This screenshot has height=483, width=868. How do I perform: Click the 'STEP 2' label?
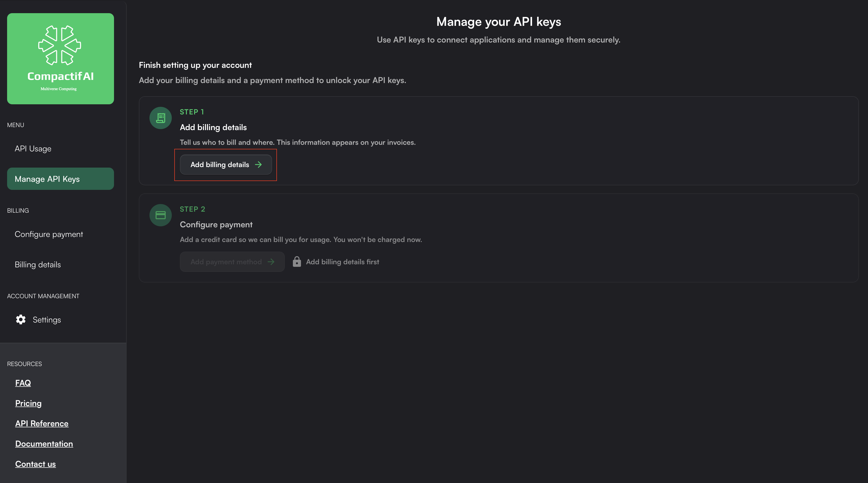click(192, 209)
